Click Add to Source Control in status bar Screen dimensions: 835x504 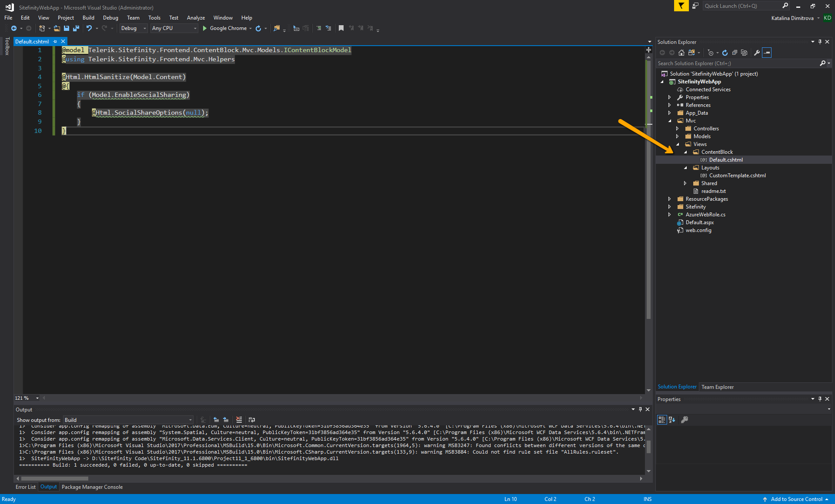coord(796,499)
